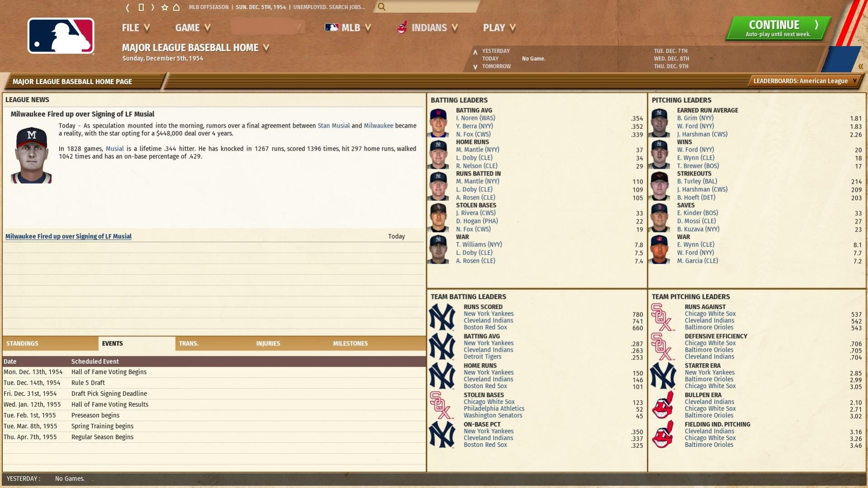Click the player portrait beside Strikeouts leaders
The width and height of the screenshot is (868, 488).
659,186
